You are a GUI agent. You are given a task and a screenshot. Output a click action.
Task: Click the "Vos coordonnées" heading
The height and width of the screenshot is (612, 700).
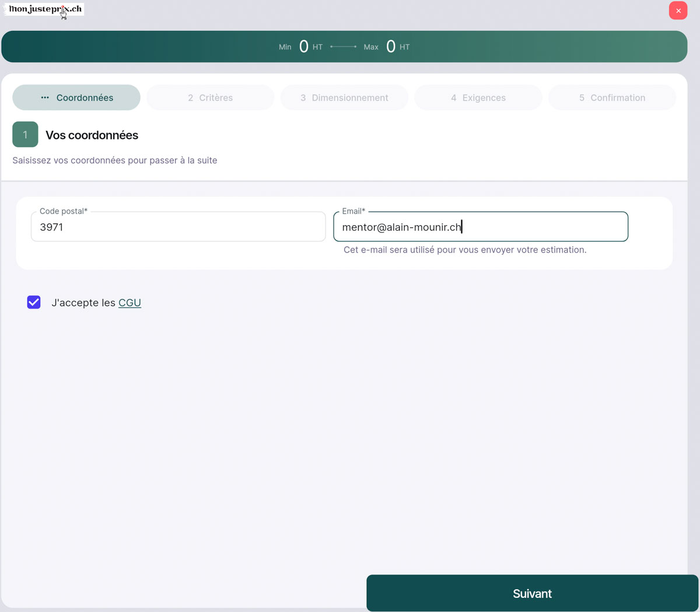pyautogui.click(x=92, y=135)
